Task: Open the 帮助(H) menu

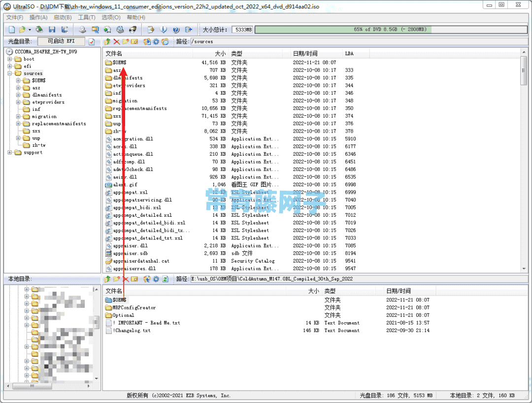Action: pyautogui.click(x=136, y=17)
